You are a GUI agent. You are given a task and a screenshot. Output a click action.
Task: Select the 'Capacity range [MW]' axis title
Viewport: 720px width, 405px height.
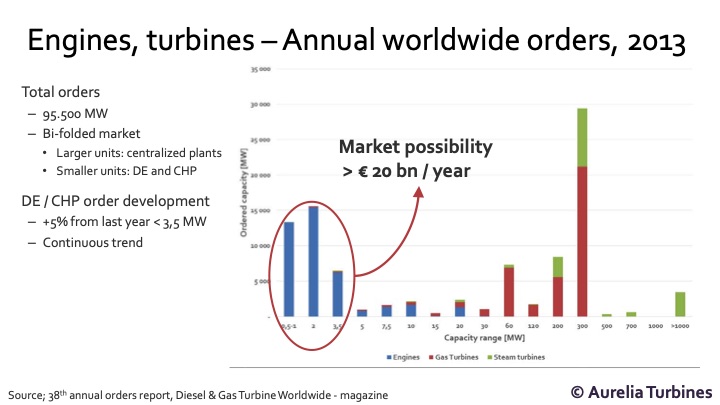[484, 338]
